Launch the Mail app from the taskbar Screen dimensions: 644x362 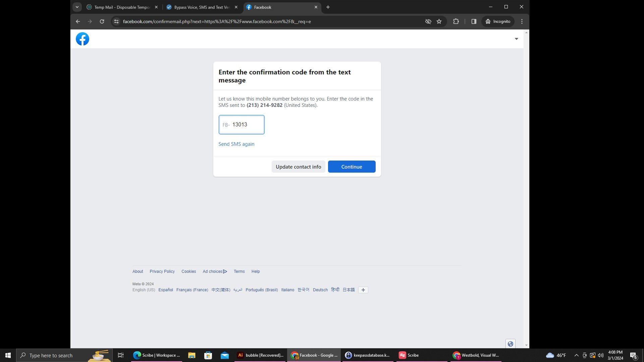(224, 355)
